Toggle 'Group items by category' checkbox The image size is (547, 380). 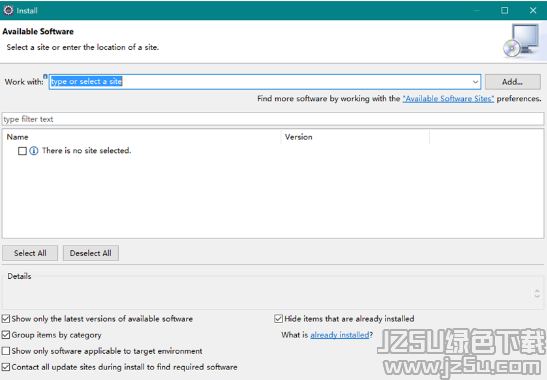click(6, 335)
